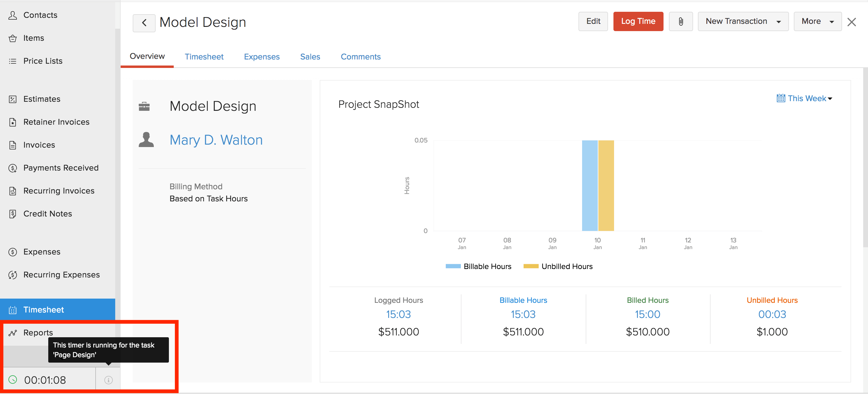The width and height of the screenshot is (868, 394).
Task: Open customer Mary D. Walton link
Action: point(216,140)
